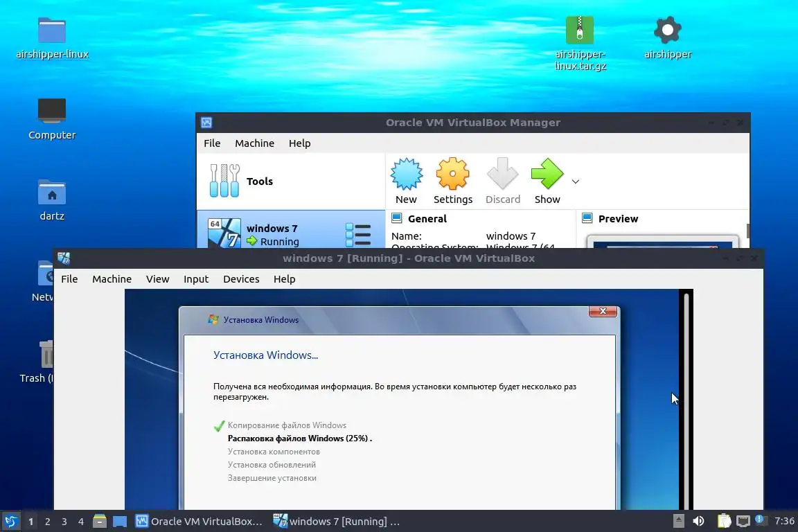
Task: Open Machine menu in the windows 7 VM window
Action: pyautogui.click(x=112, y=279)
